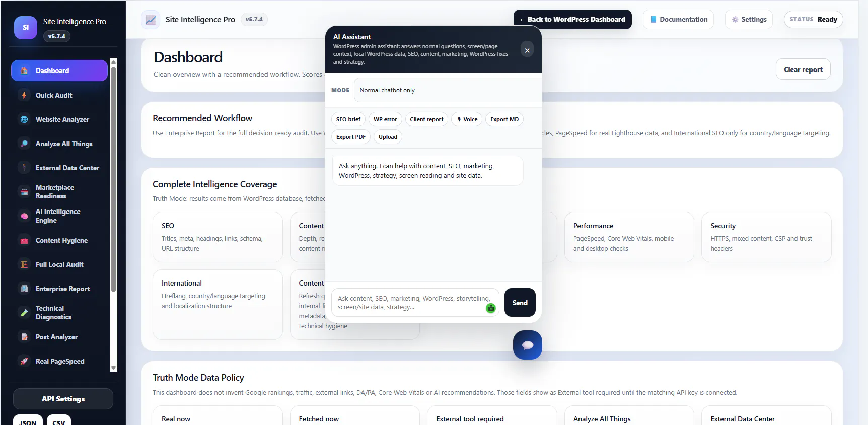Click the Content Hygiene sidebar icon

(24, 240)
